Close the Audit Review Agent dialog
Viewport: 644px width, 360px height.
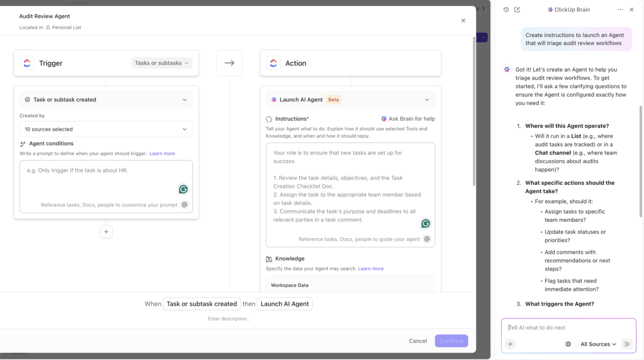coord(463,21)
